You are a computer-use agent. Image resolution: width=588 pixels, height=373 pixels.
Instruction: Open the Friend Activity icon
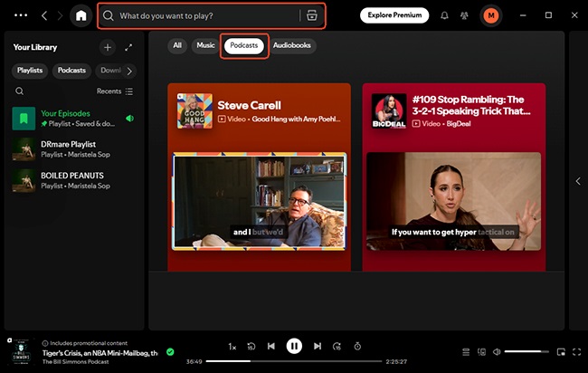[x=464, y=15]
